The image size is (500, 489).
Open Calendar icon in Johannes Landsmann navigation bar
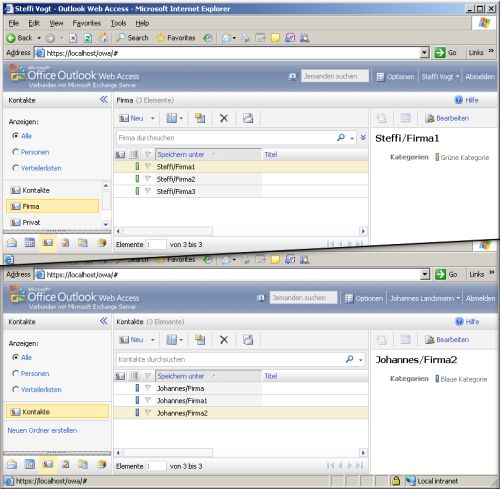pos(30,464)
